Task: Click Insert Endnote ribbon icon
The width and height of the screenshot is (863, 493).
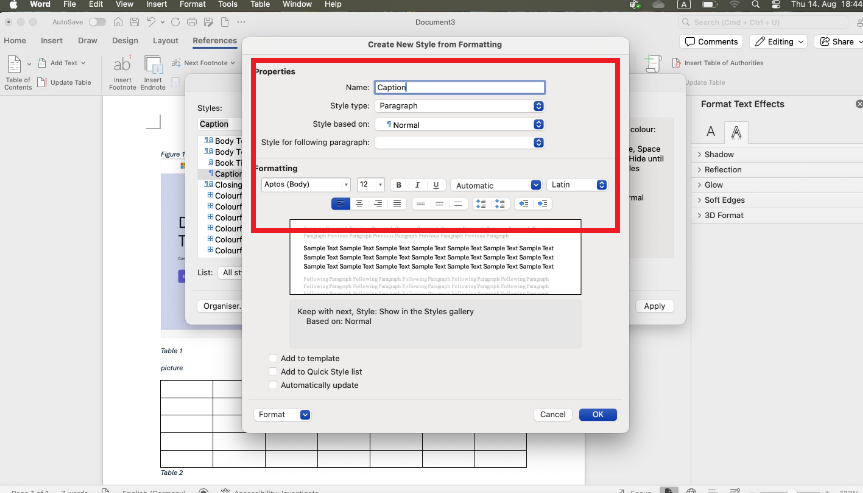Action: pos(153,73)
